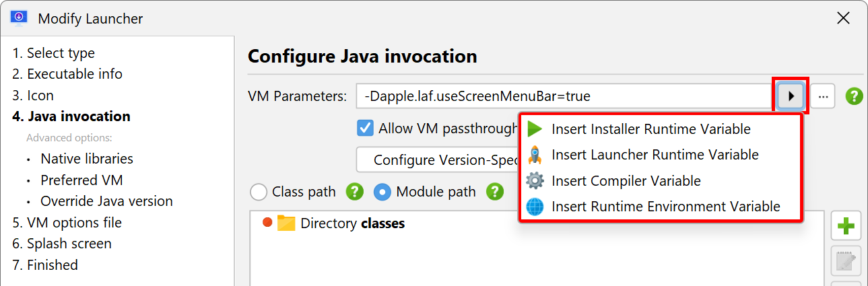Select the Class path radio button
Screen dimensions: 868x286
[259, 192]
